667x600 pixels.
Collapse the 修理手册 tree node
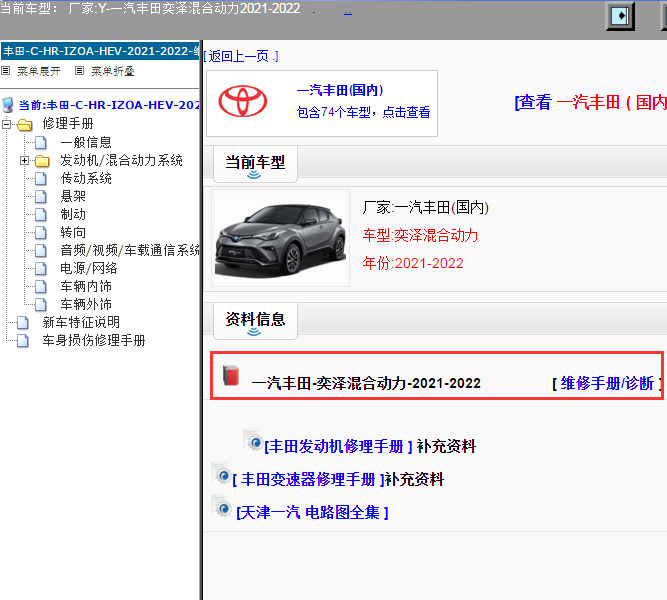coord(6,124)
